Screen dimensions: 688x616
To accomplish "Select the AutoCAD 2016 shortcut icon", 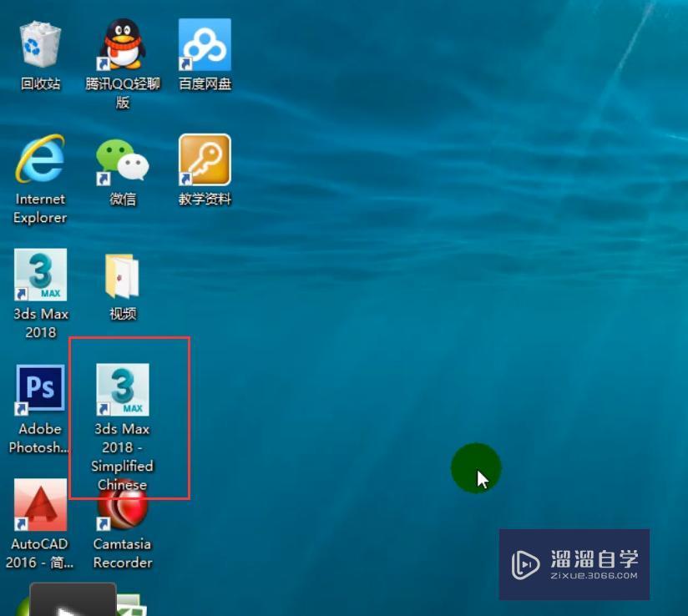I will coord(40,504).
